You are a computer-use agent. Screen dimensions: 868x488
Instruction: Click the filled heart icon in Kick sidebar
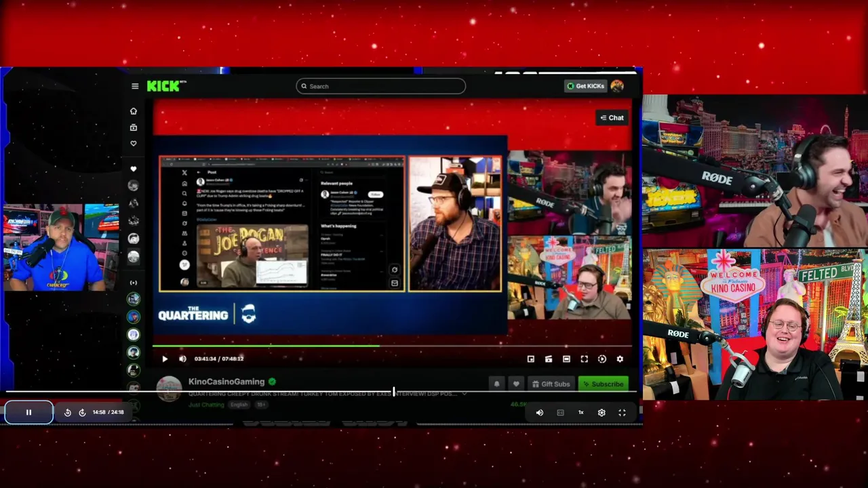[134, 169]
